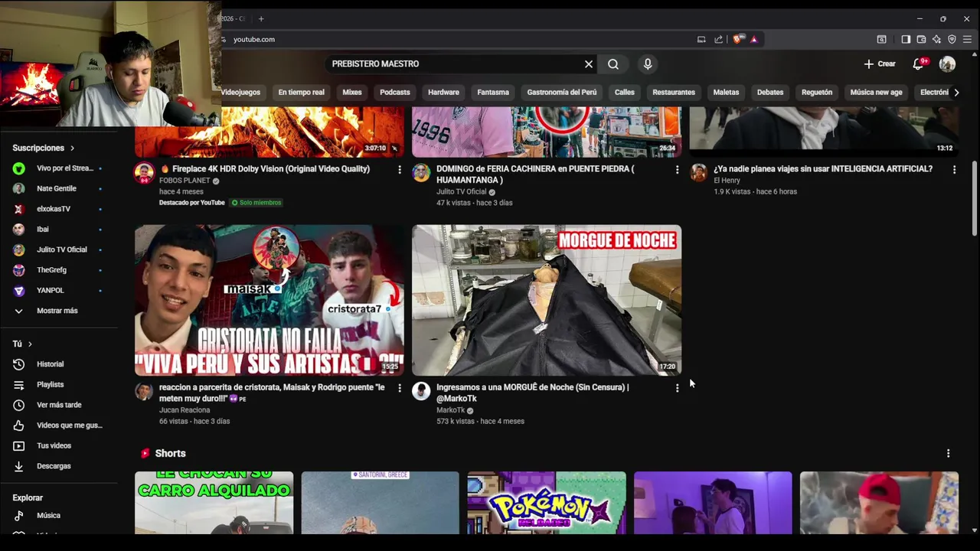Viewport: 980px width, 551px height.
Task: Select Gastronomía del Perú chip
Action: [x=562, y=93]
